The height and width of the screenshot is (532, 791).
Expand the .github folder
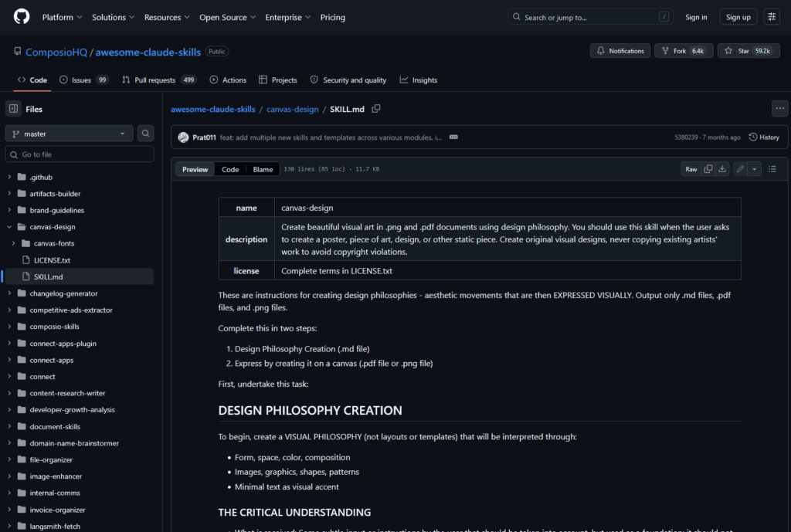click(9, 177)
